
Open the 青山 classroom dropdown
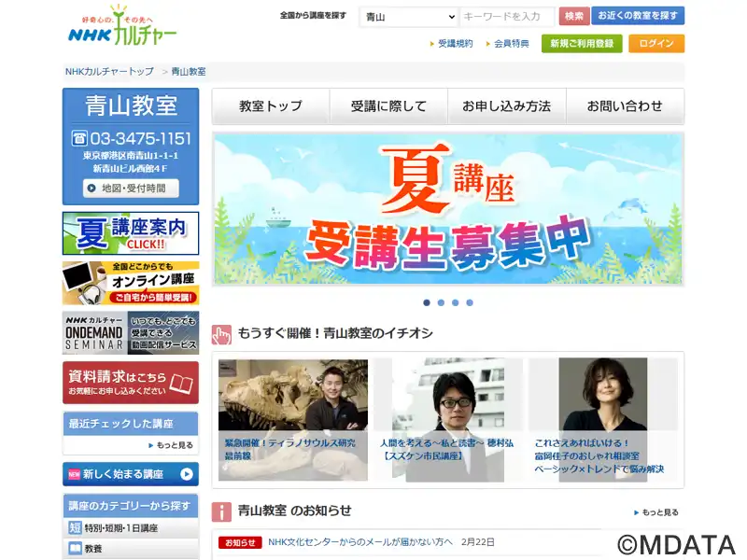pyautogui.click(x=410, y=17)
